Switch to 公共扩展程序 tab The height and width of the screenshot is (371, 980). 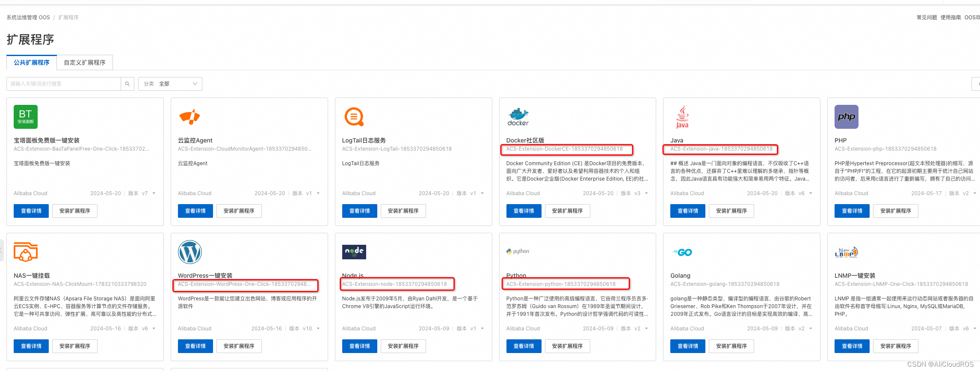(x=32, y=62)
